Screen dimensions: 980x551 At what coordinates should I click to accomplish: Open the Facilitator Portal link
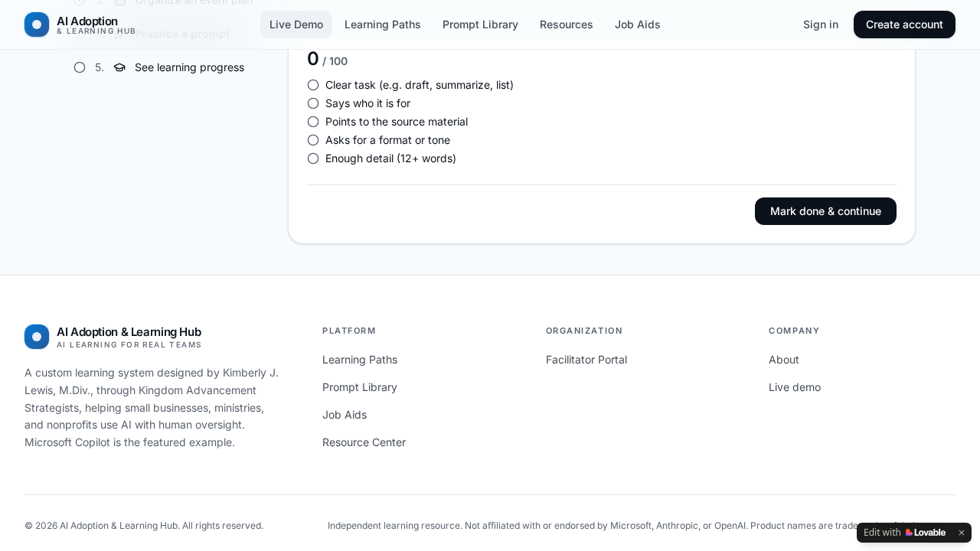click(586, 360)
